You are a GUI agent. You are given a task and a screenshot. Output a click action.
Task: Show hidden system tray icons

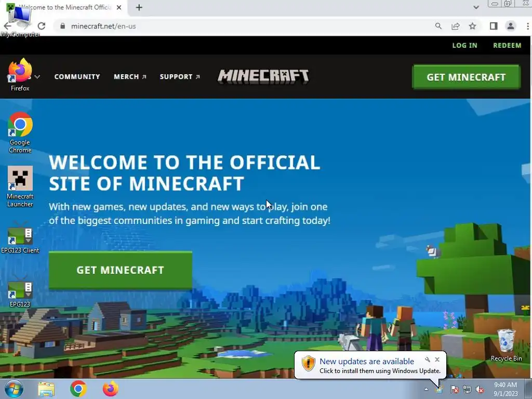[x=426, y=389]
